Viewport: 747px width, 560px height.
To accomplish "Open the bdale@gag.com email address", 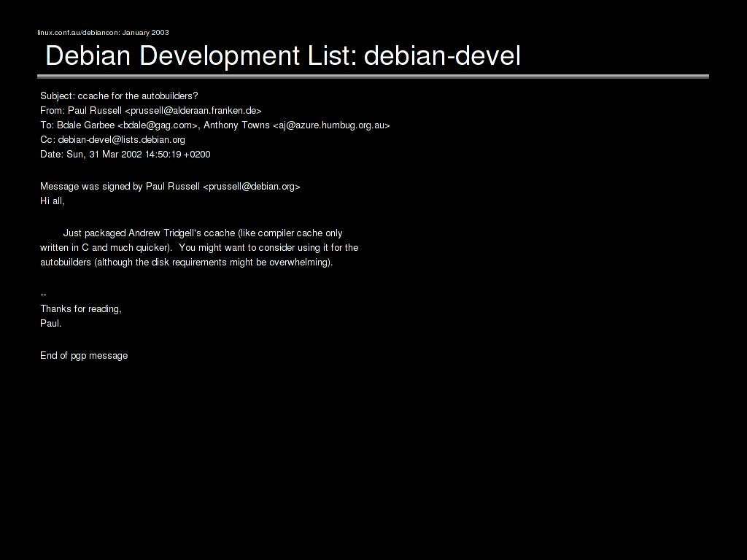I will click(158, 125).
